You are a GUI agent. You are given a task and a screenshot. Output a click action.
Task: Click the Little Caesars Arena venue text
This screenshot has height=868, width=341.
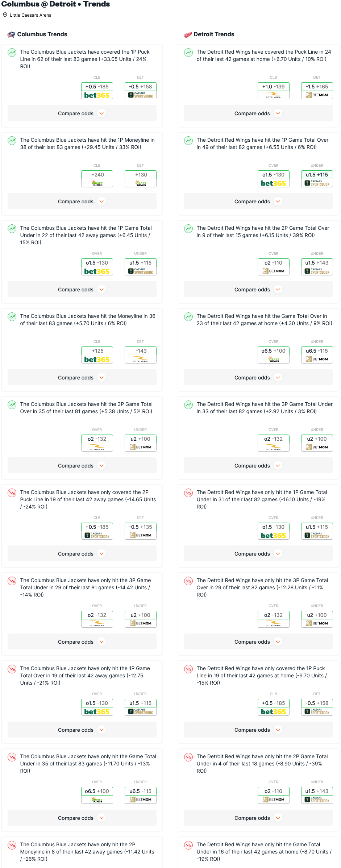click(x=30, y=15)
